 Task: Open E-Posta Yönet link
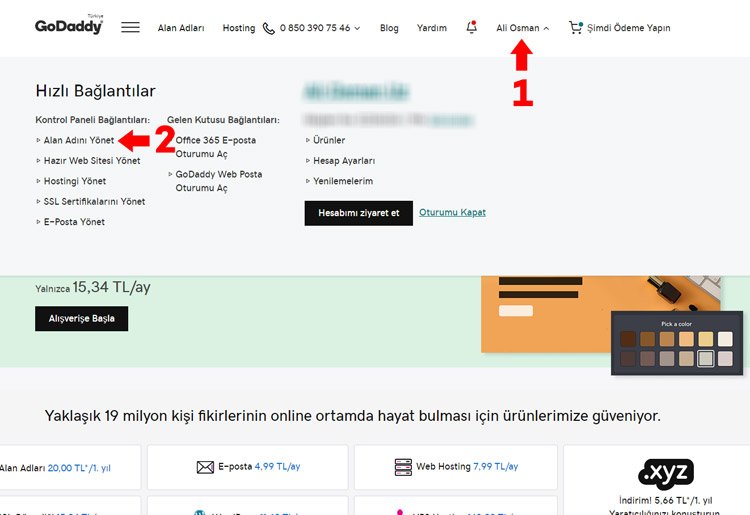74,222
